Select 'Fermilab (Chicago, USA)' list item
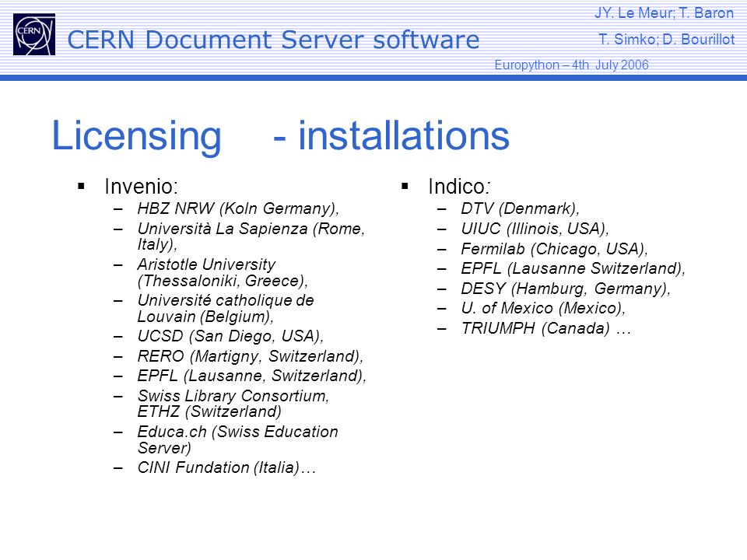The width and height of the screenshot is (747, 560). (x=555, y=249)
